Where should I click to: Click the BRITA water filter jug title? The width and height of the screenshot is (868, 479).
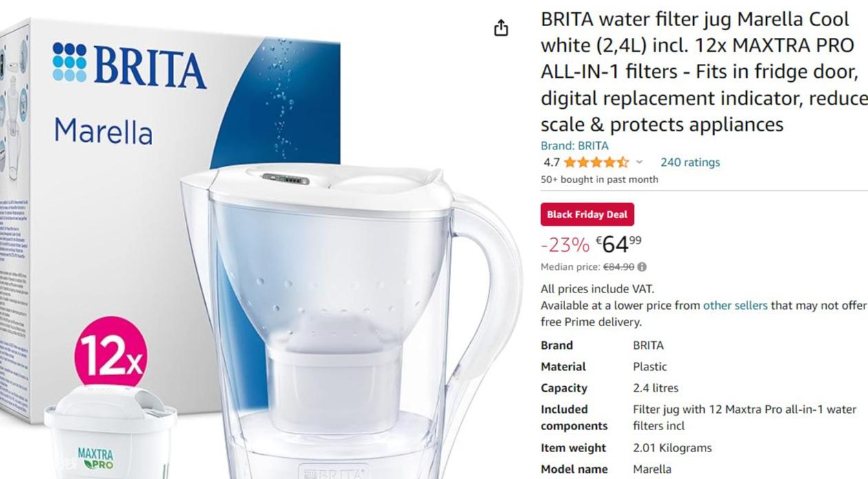703,72
